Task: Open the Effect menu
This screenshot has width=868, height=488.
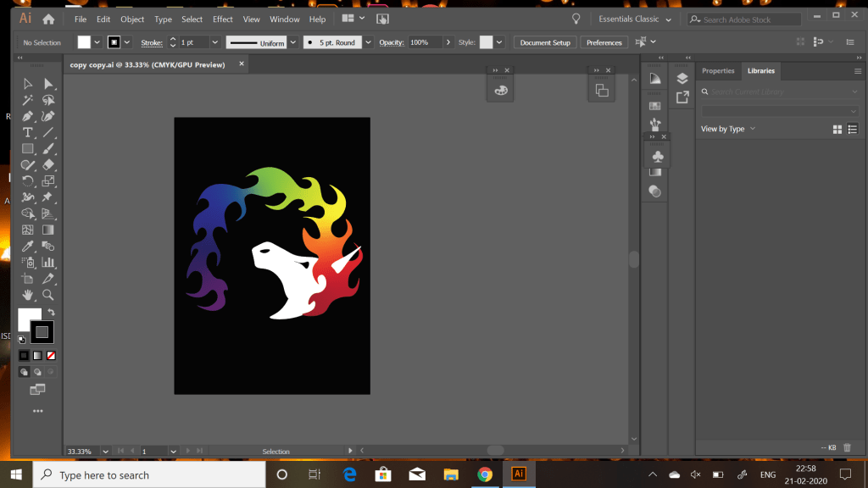Action: [x=222, y=19]
